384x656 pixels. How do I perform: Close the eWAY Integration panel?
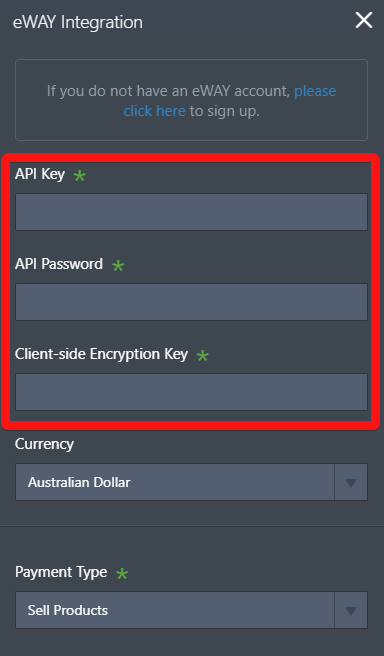coord(364,20)
